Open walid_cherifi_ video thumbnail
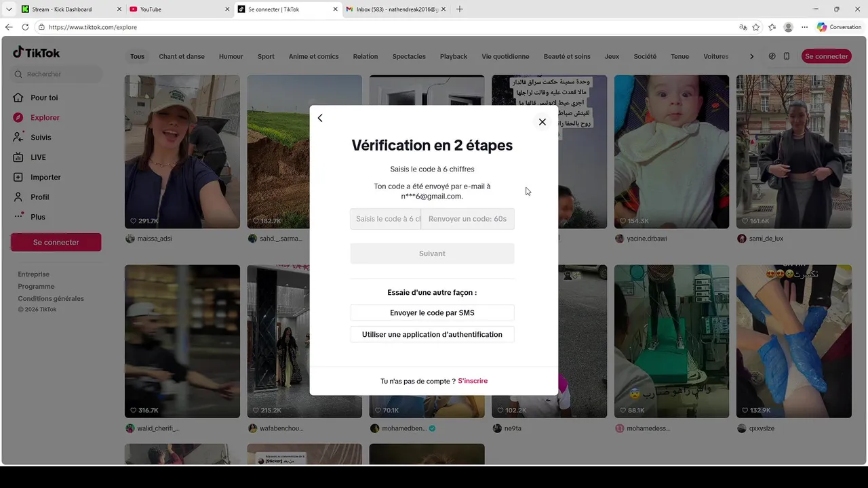The image size is (868, 488). tap(182, 341)
